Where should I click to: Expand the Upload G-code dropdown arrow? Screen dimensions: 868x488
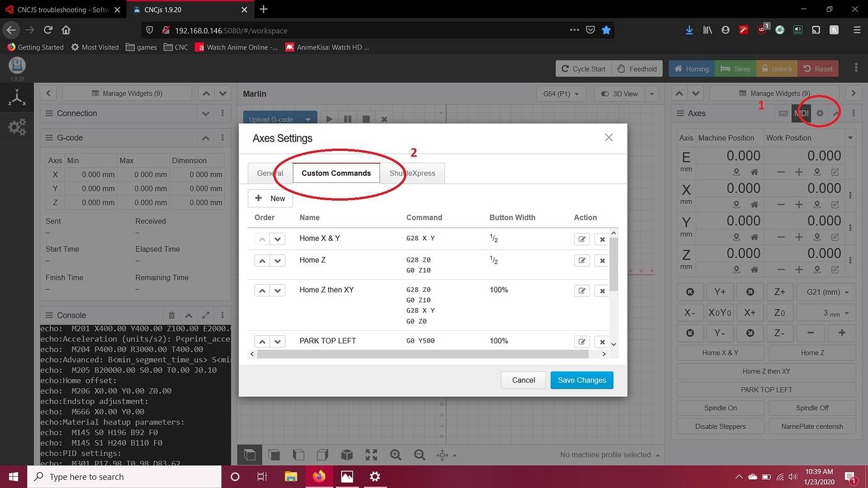coord(308,119)
